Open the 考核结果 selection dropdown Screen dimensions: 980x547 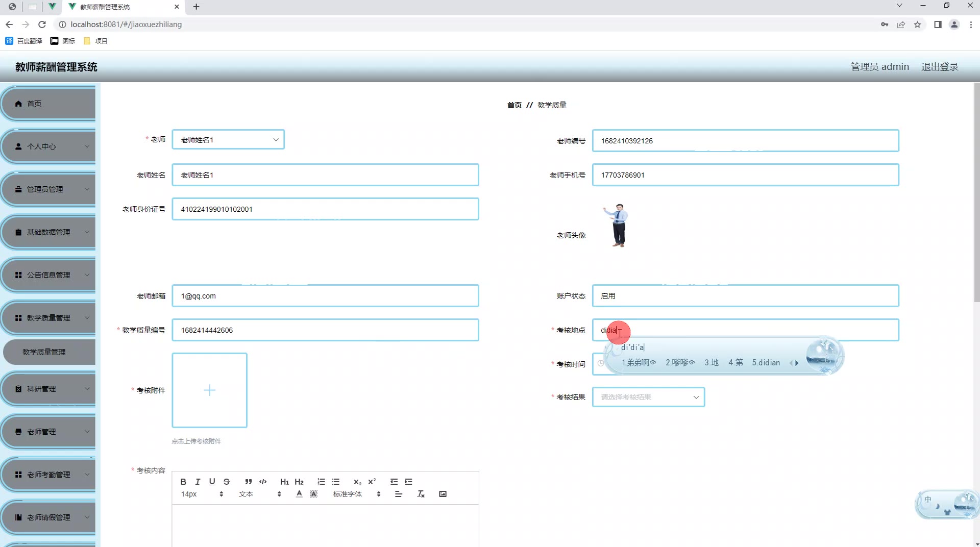pyautogui.click(x=648, y=397)
